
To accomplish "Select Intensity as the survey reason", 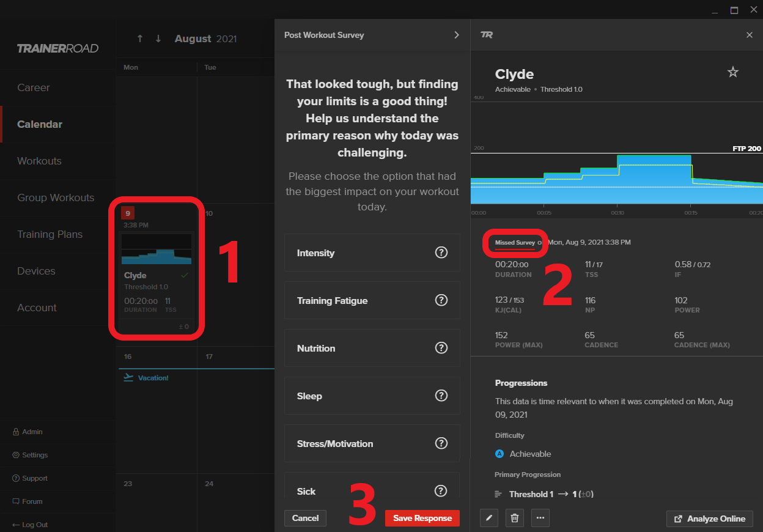I will click(372, 253).
